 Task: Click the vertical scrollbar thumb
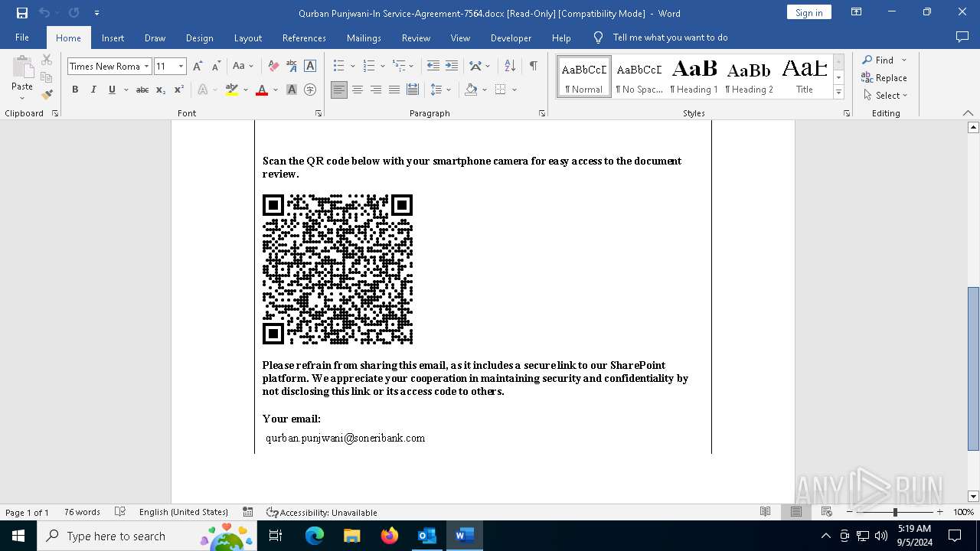pyautogui.click(x=973, y=369)
